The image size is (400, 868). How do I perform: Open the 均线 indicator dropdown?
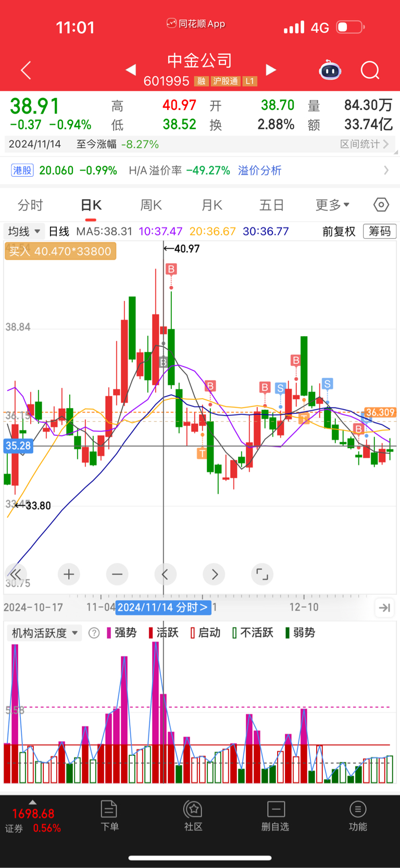23,231
